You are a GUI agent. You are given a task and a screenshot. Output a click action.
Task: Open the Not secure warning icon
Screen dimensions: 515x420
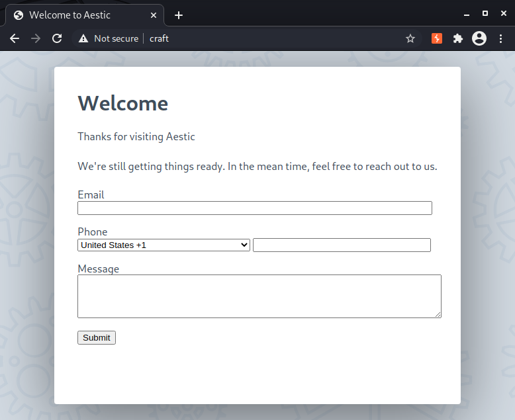tap(83, 39)
